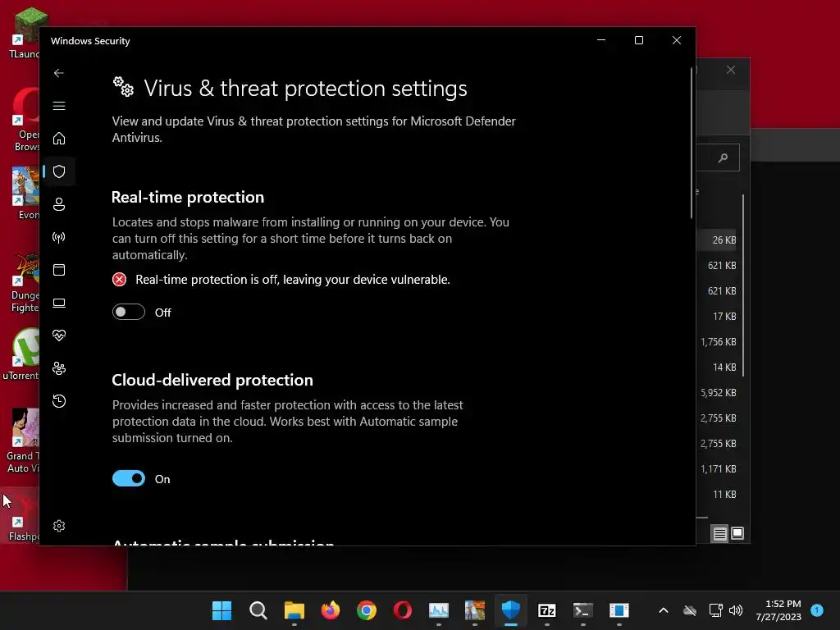Open Protection history clock icon
The height and width of the screenshot is (630, 840).
pyautogui.click(x=59, y=401)
